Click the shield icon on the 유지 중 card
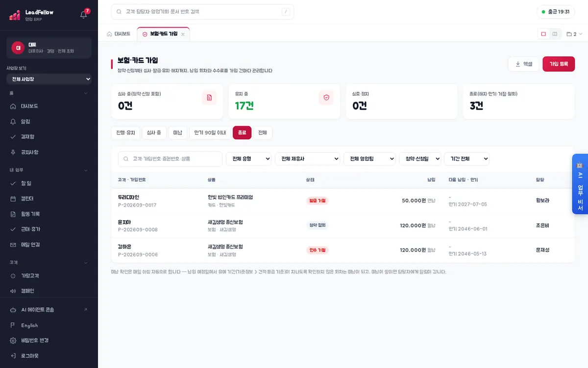 tap(326, 98)
